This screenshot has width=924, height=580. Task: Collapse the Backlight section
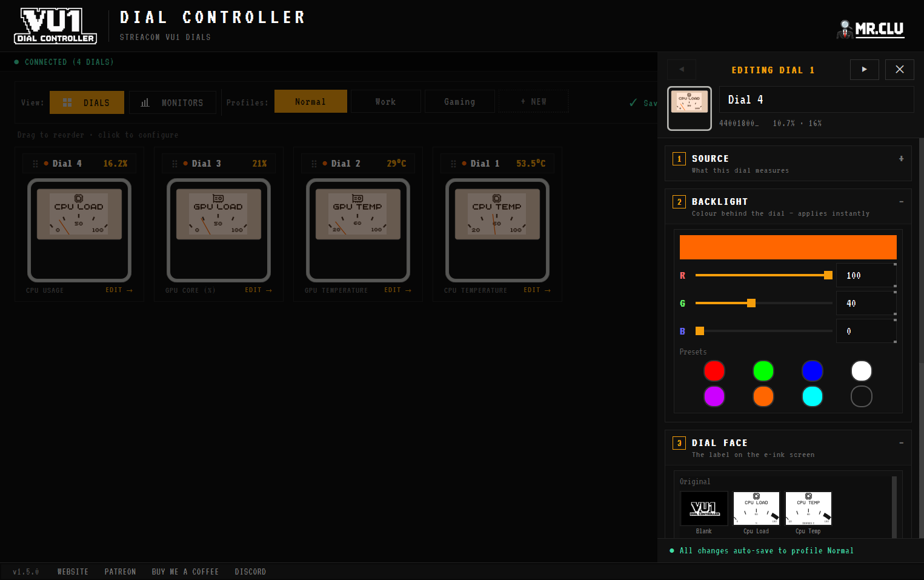788,207
